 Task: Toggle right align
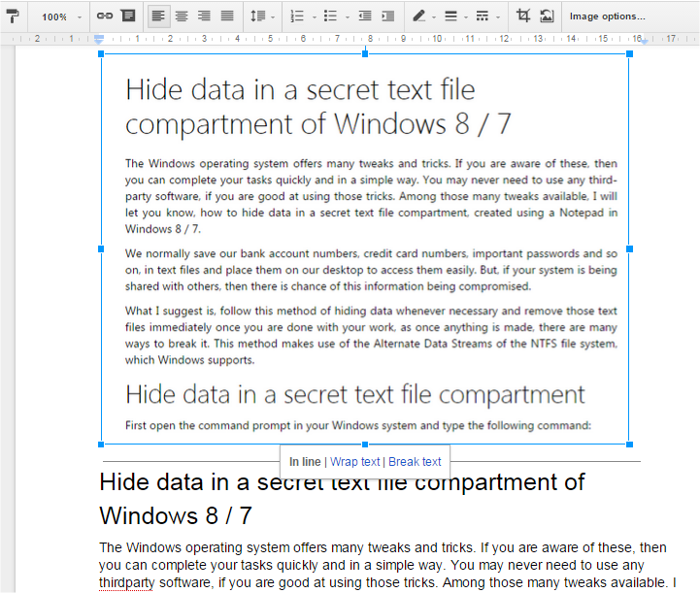[204, 16]
